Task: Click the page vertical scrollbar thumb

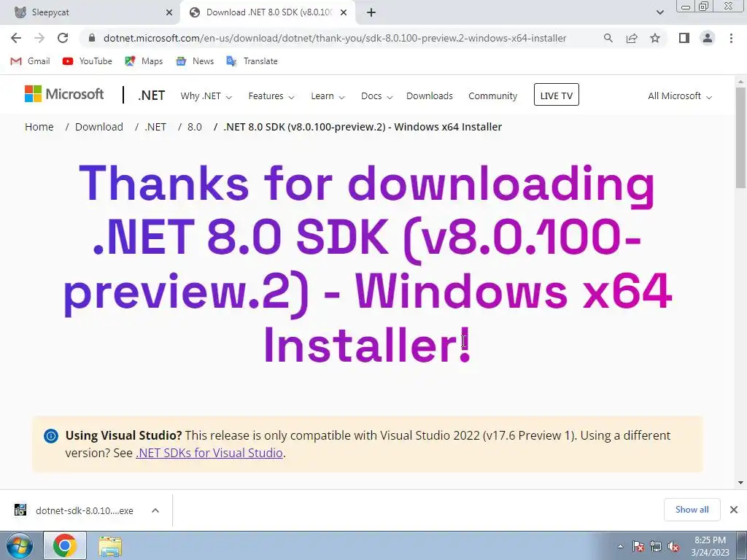Action: point(741,137)
